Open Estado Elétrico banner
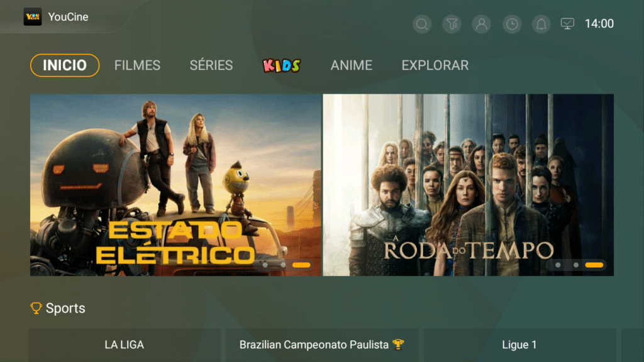Screen dimensions: 644x362 click(175, 185)
